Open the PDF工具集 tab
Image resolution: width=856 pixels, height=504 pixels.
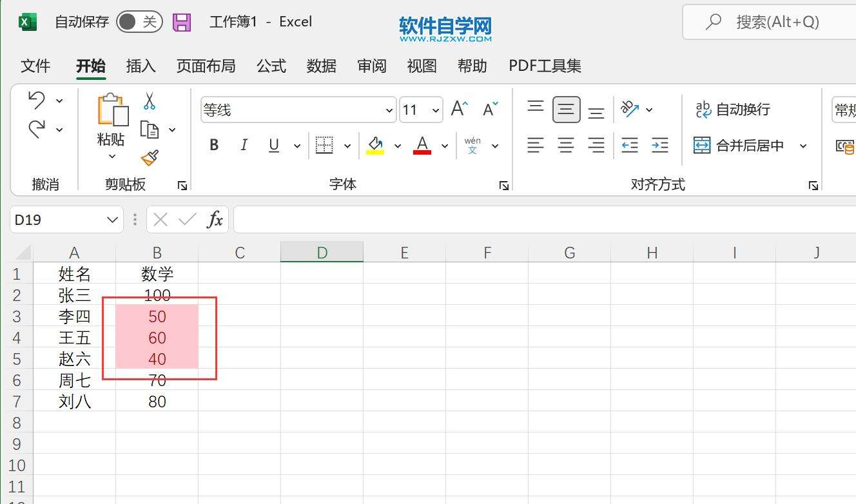[545, 66]
